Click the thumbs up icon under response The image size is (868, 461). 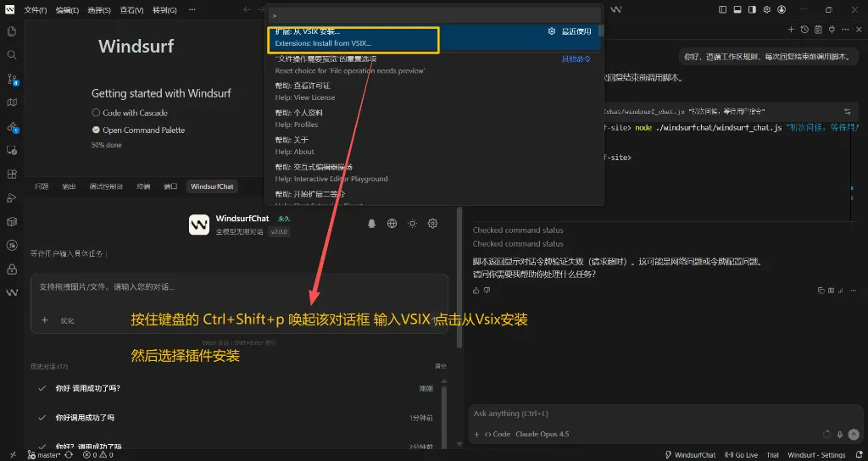tap(476, 291)
